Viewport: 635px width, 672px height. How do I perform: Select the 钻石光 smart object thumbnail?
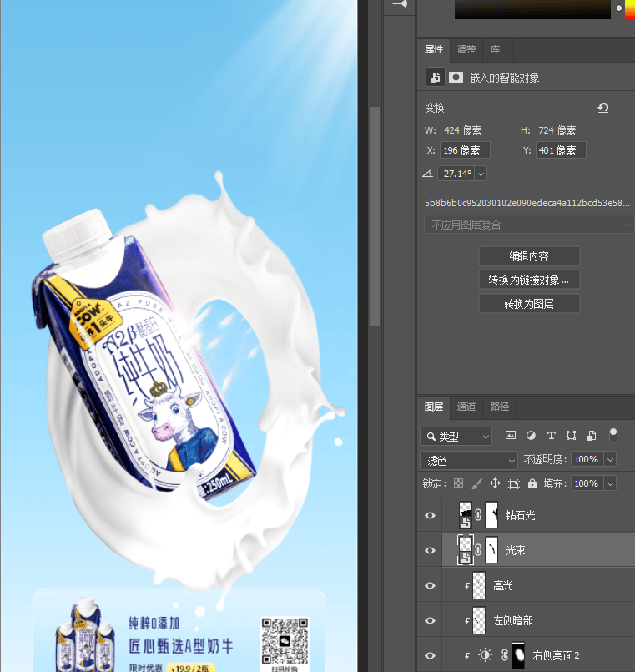point(466,515)
